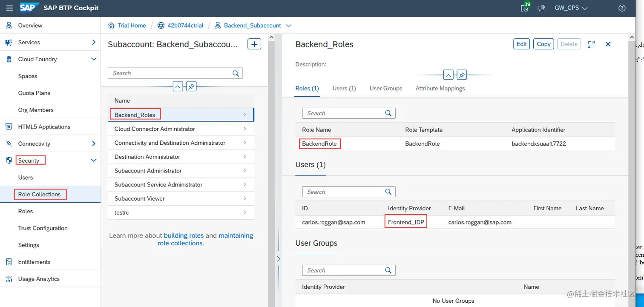
Task: Collapse the Security section chevron
Action: tap(94, 161)
